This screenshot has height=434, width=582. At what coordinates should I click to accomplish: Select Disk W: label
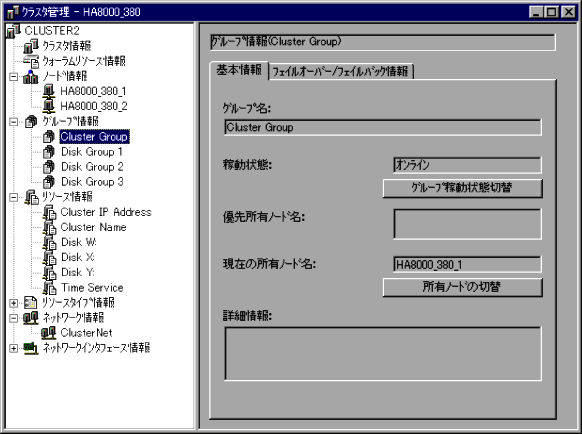point(79,242)
